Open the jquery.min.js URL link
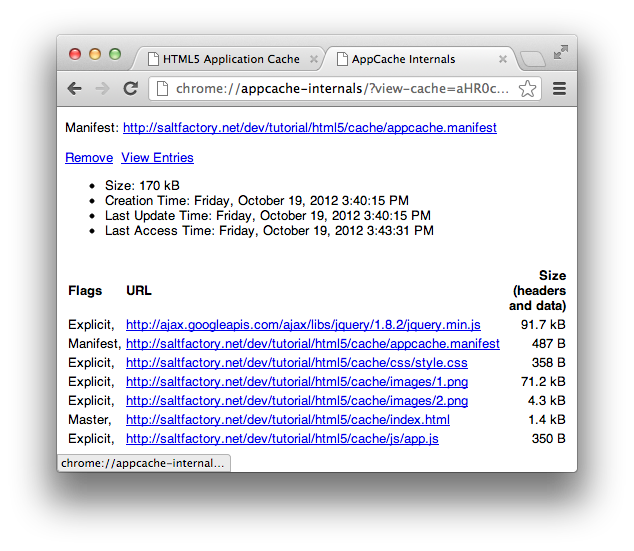The image size is (634, 551). tap(303, 325)
